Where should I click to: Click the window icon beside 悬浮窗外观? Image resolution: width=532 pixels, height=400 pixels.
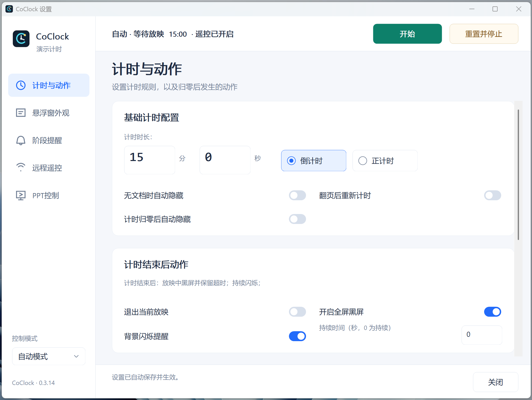coord(21,113)
